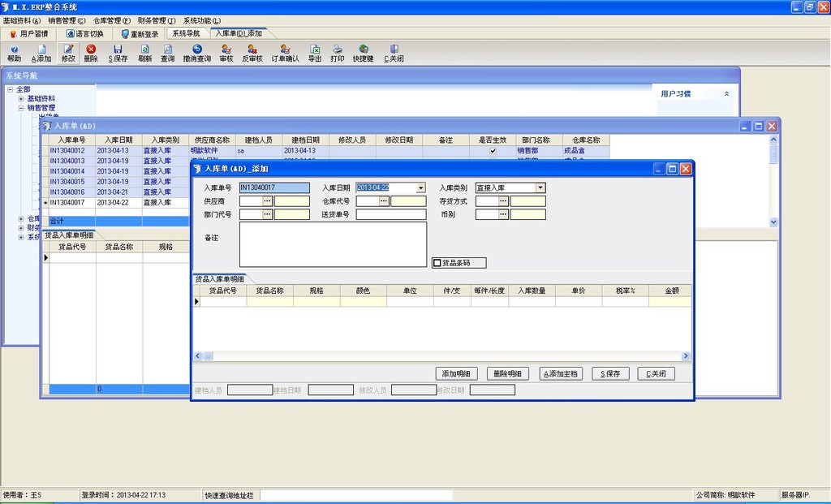Click the 添加明细 button
The width and height of the screenshot is (831, 504).
click(457, 374)
